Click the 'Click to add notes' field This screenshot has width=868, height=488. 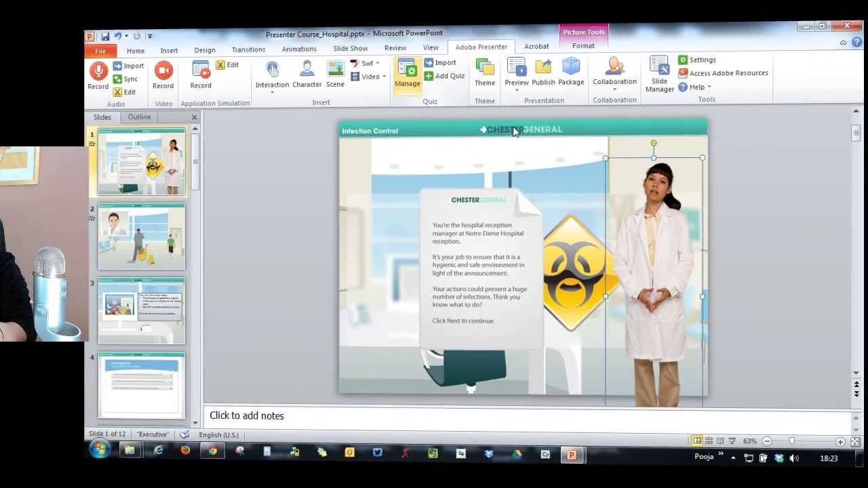(x=527, y=415)
